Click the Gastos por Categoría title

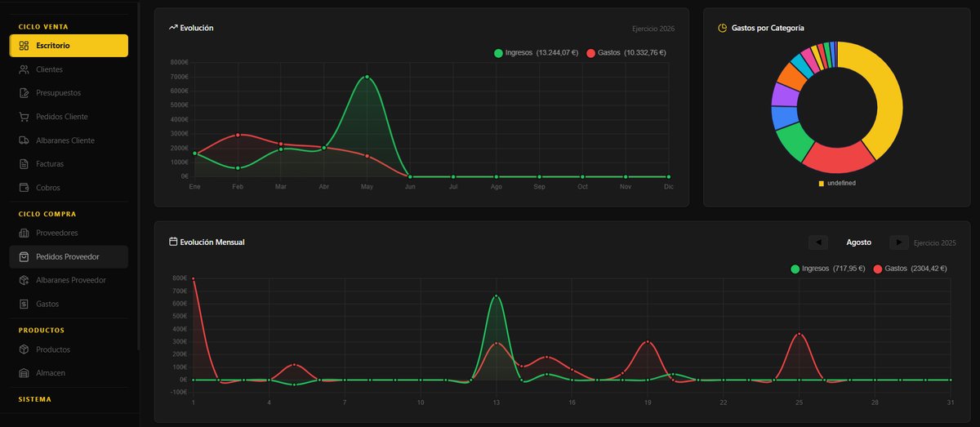[x=768, y=28]
